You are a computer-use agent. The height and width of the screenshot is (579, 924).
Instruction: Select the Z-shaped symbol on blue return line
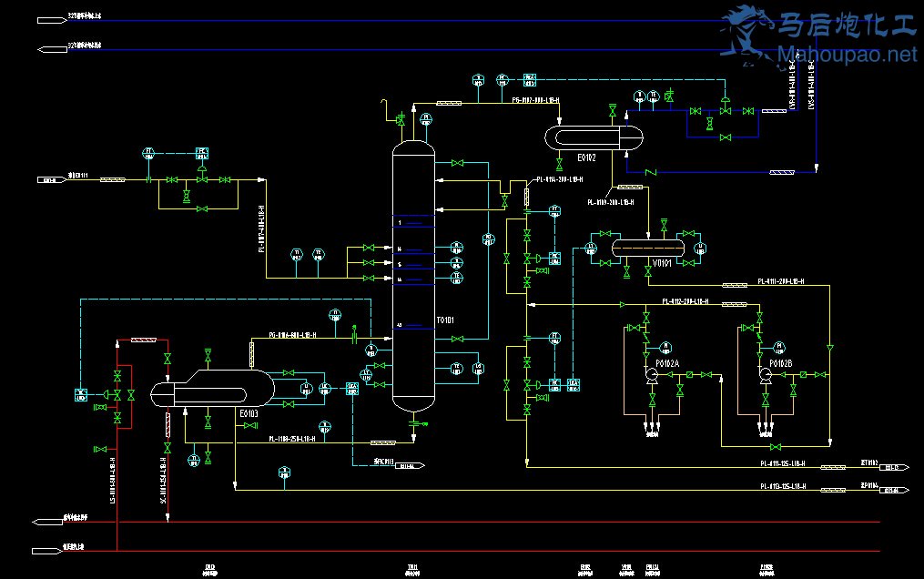tap(650, 171)
